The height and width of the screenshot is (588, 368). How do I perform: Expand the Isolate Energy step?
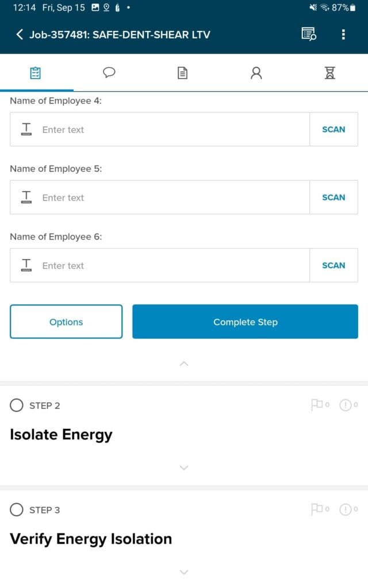[184, 468]
